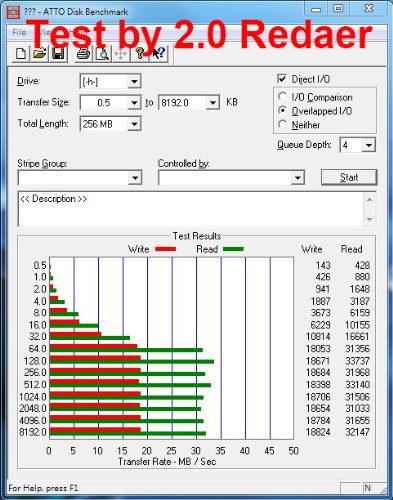The image size is (393, 500).
Task: Select the Neither radio option
Action: click(x=282, y=125)
